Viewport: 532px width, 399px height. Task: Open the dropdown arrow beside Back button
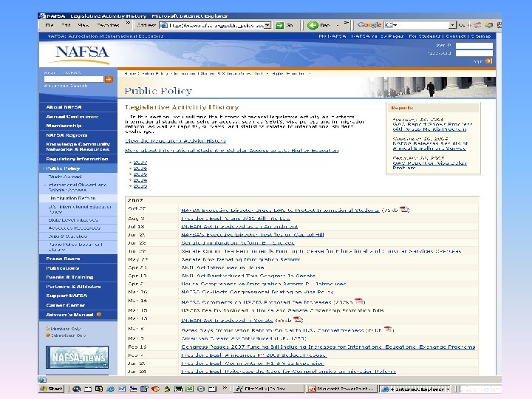[338, 25]
